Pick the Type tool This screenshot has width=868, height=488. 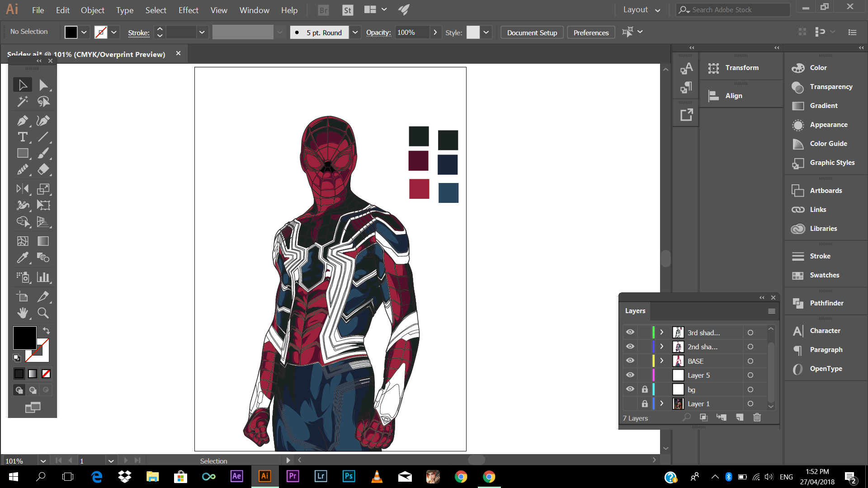(x=23, y=137)
